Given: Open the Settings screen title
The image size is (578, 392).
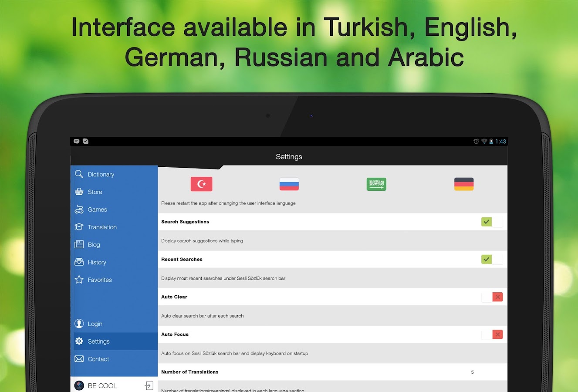Looking at the screenshot, I should 289,156.
